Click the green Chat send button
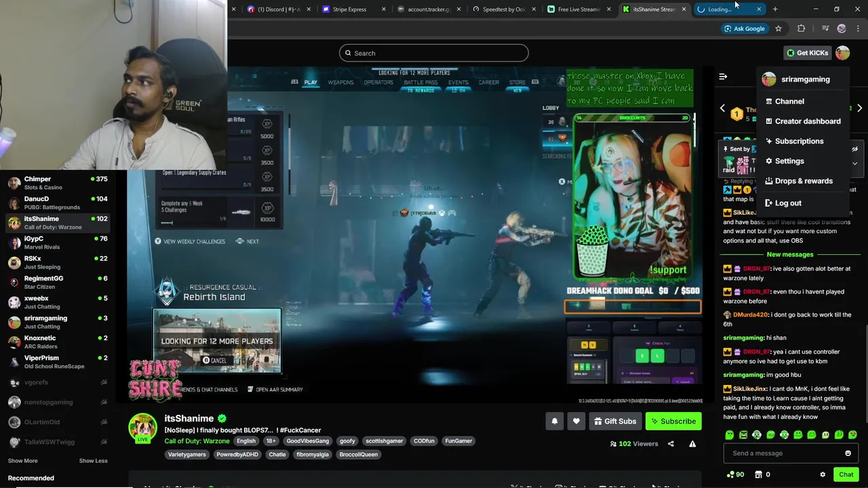 click(x=846, y=474)
